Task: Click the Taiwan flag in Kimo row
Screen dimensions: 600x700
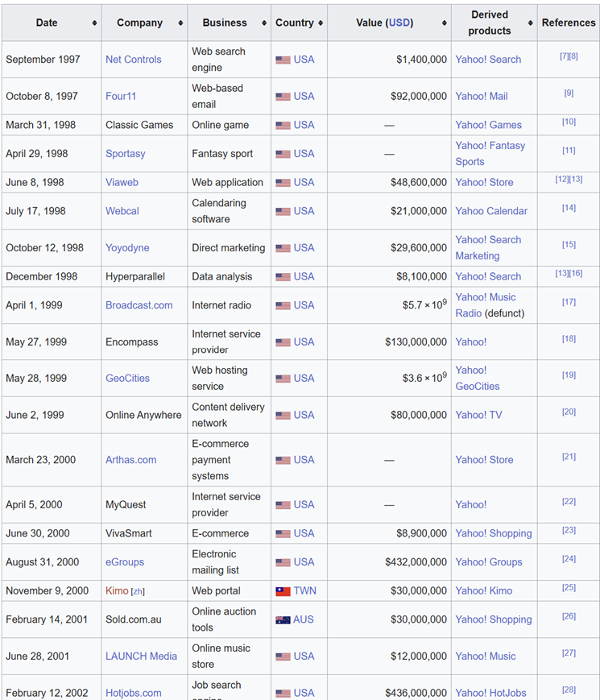Action: (283, 591)
